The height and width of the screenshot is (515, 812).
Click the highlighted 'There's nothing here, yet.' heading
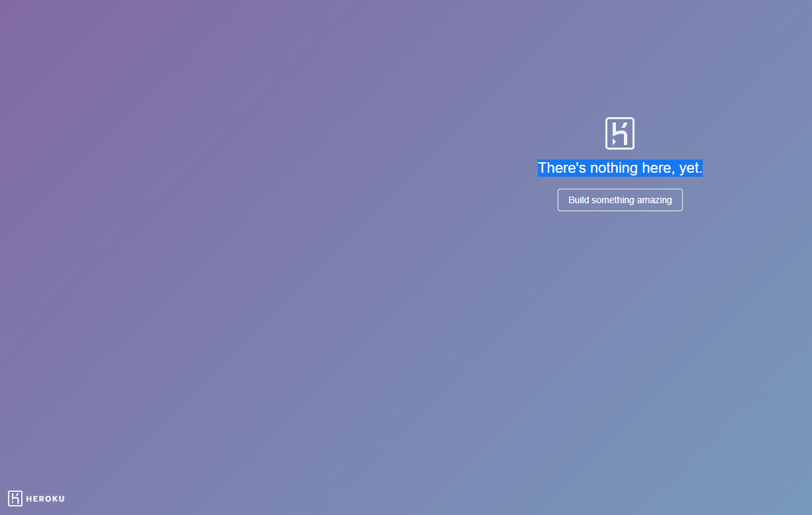pos(620,168)
